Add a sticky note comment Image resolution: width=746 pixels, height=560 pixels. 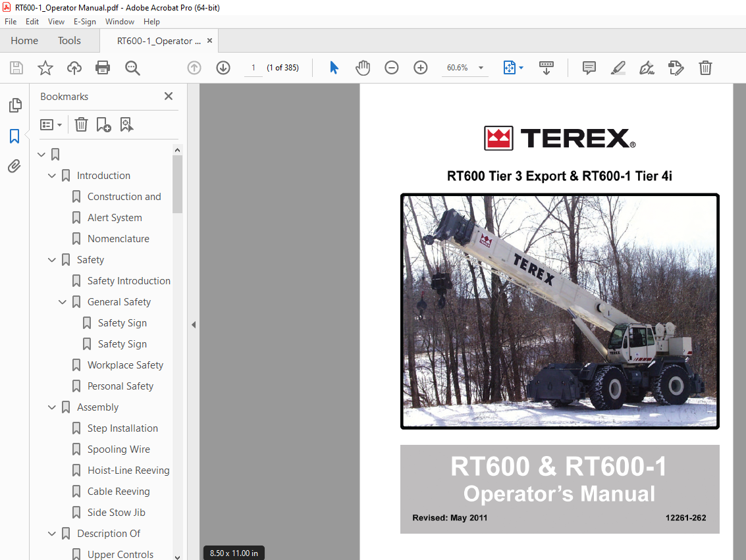pos(589,68)
